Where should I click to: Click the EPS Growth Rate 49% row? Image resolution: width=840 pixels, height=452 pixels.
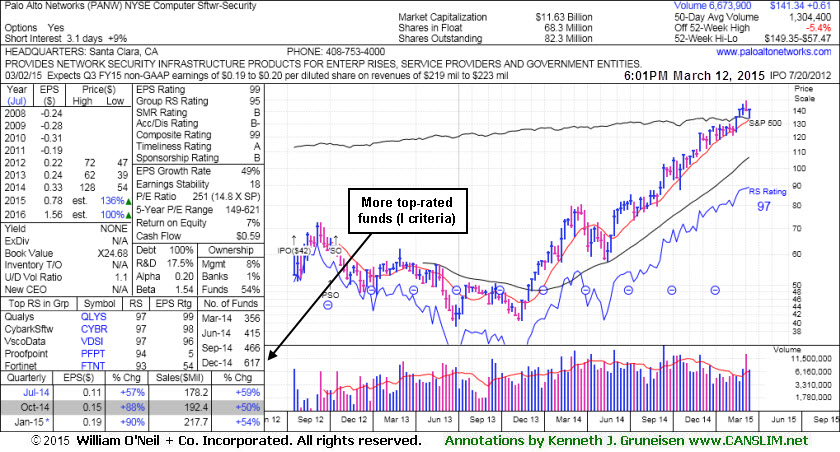pos(198,171)
